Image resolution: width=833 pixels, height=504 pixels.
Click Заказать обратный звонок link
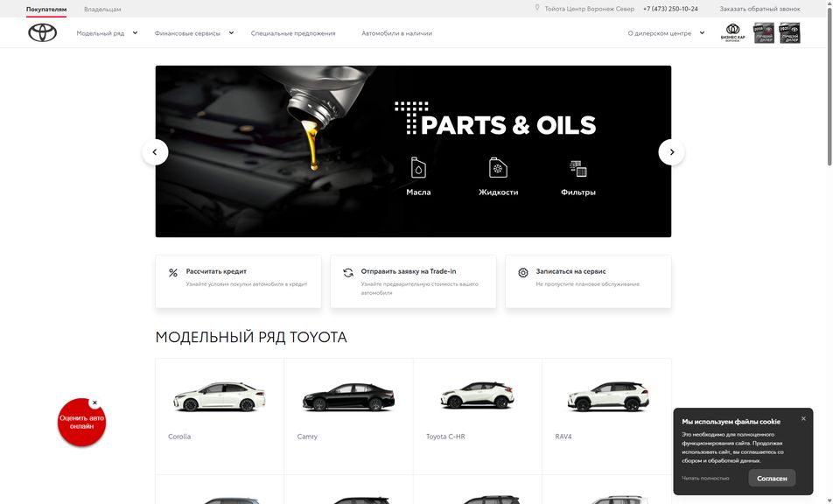(x=759, y=9)
